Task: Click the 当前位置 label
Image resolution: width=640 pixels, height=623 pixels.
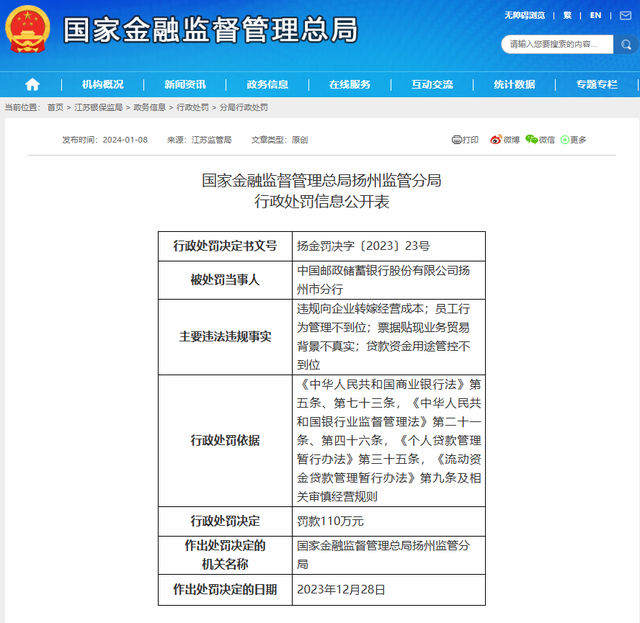Action: tap(22, 107)
